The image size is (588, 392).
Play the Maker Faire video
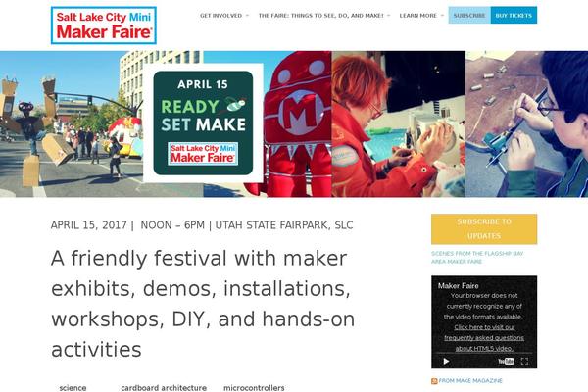point(446,361)
